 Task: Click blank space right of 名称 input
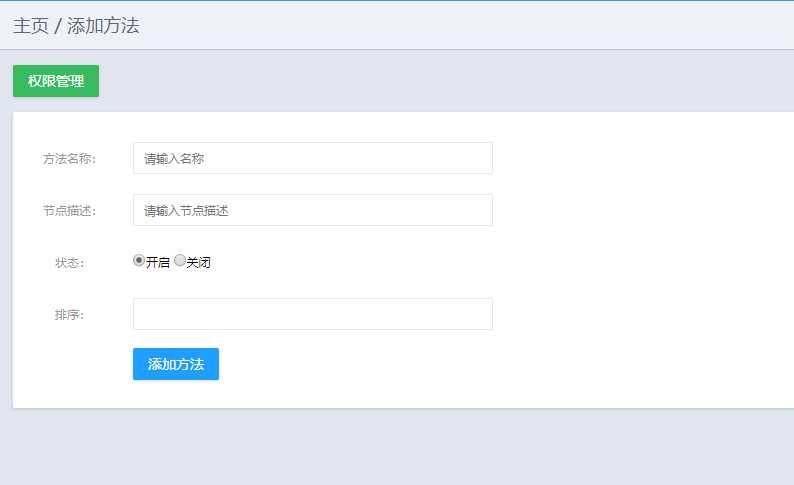coord(640,158)
